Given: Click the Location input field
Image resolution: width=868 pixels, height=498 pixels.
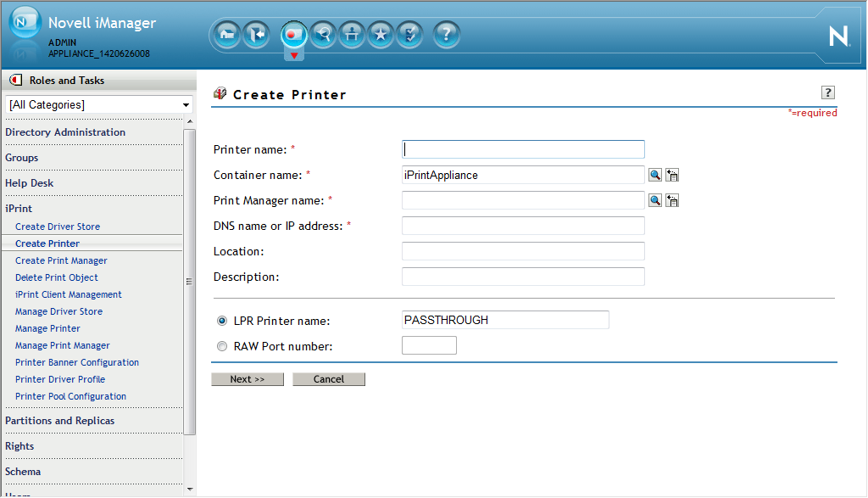Looking at the screenshot, I should pos(523,251).
